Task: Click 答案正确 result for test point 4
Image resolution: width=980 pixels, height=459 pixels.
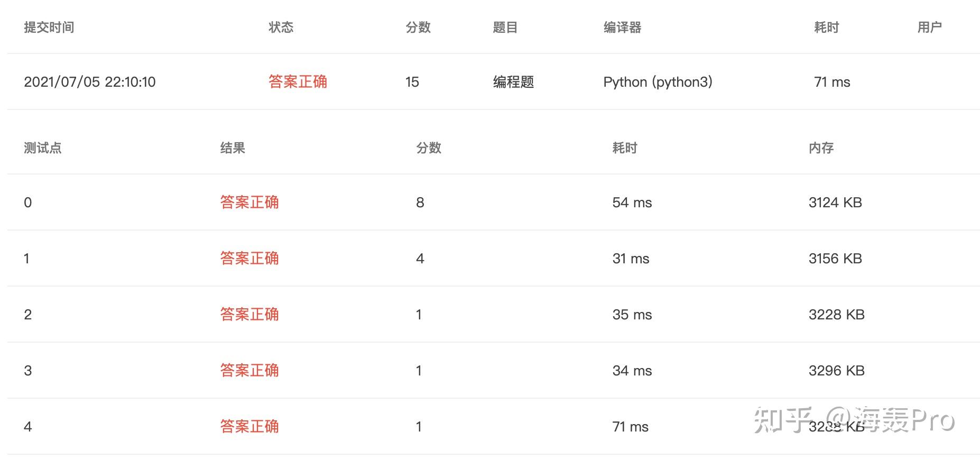Action: pos(249,427)
